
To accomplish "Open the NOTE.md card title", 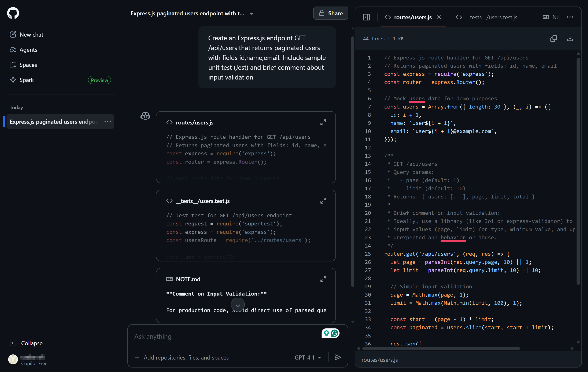I will 188,279.
